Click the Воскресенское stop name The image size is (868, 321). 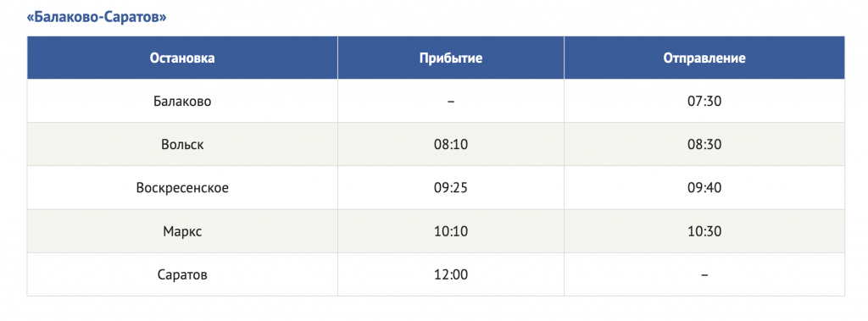click(182, 188)
